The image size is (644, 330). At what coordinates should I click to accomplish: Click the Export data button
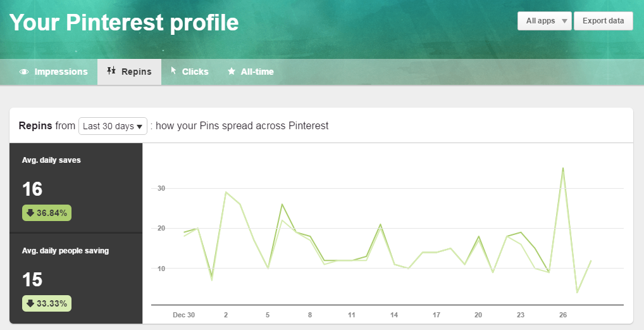click(603, 21)
